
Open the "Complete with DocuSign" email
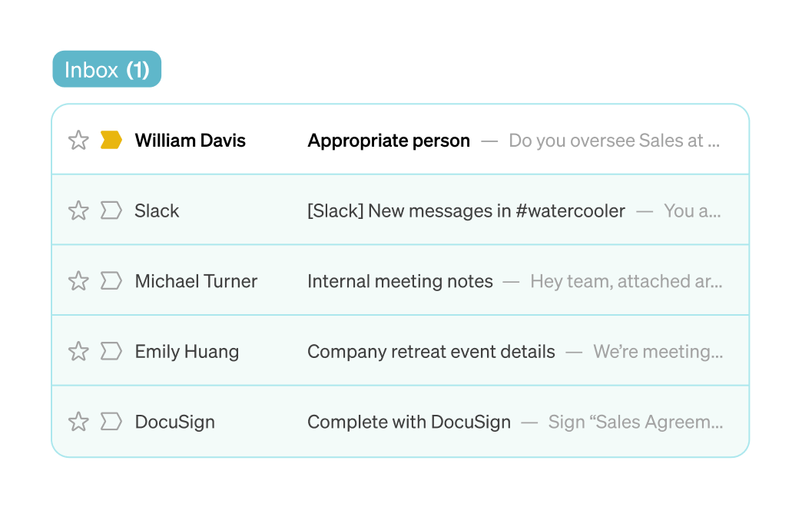pyautogui.click(x=409, y=422)
